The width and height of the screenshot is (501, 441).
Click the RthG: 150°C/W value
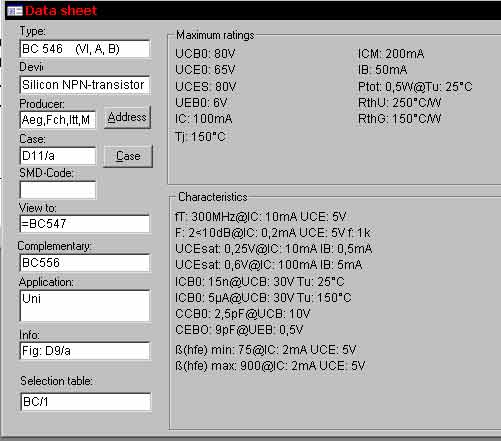point(400,119)
